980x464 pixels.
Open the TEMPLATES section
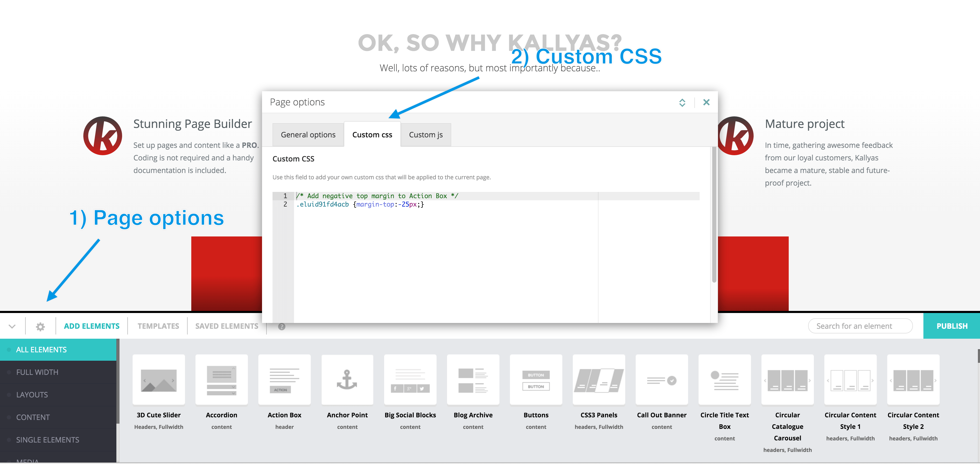pos(158,326)
